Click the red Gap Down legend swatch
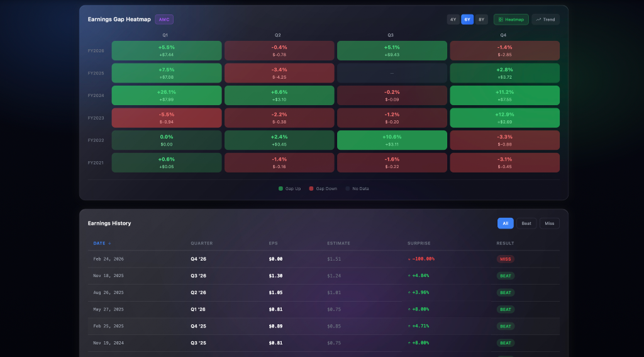 coord(311,189)
